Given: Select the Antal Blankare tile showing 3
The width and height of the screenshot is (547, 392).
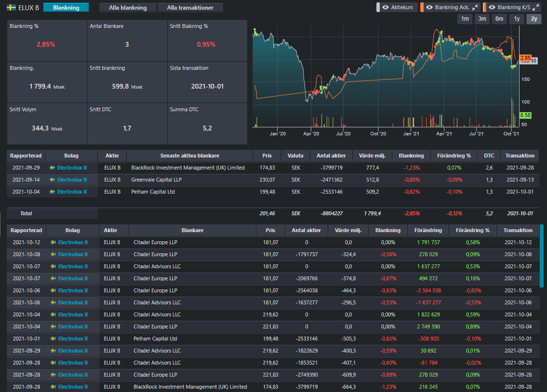Looking at the screenshot, I should pyautogui.click(x=127, y=40).
